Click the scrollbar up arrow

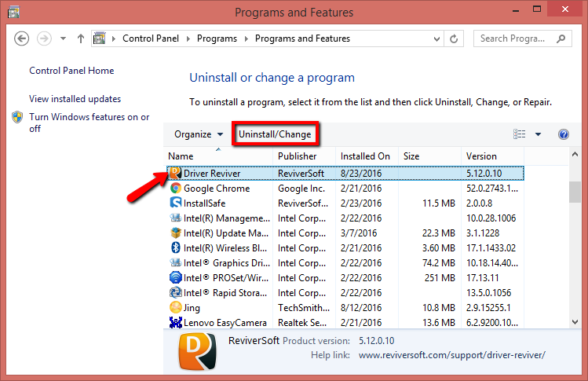tap(575, 154)
